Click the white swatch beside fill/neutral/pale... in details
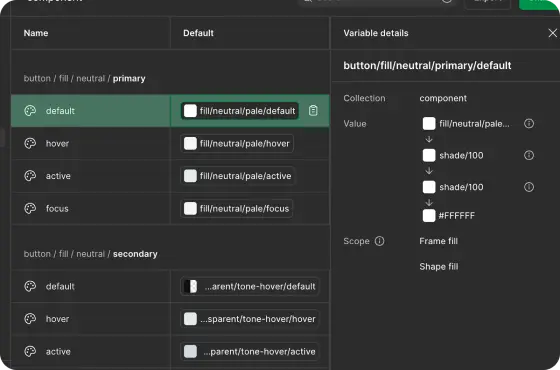 tap(429, 124)
